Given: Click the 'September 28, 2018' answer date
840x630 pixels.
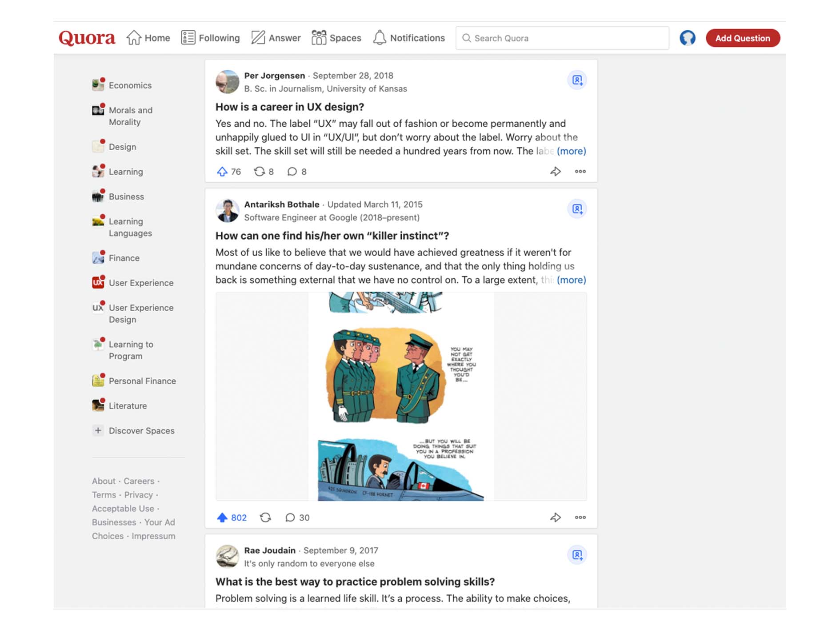Looking at the screenshot, I should 353,76.
